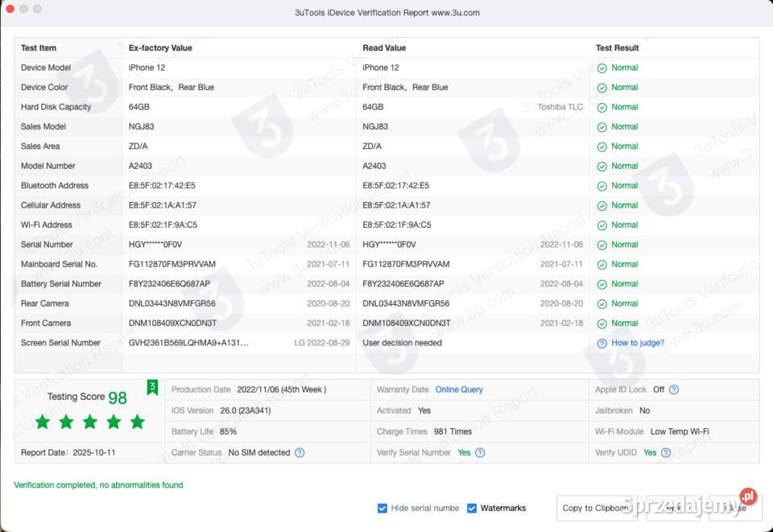Open the Online Query warranty link
This screenshot has width=773, height=532.
coord(459,390)
